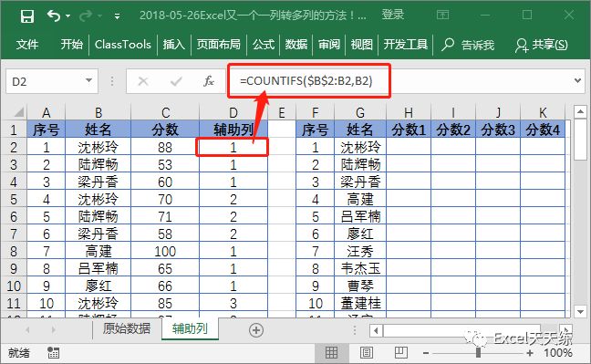
Task: Switch to Page Break Preview
Action: (400, 353)
